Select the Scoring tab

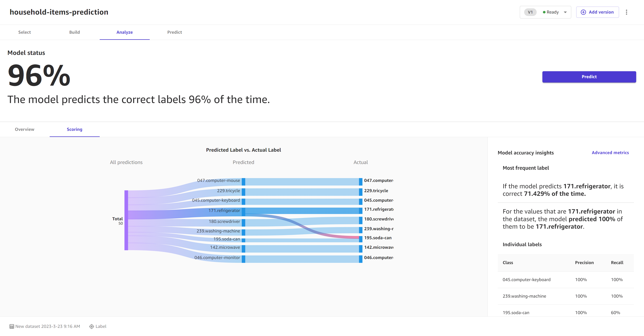[x=75, y=129]
